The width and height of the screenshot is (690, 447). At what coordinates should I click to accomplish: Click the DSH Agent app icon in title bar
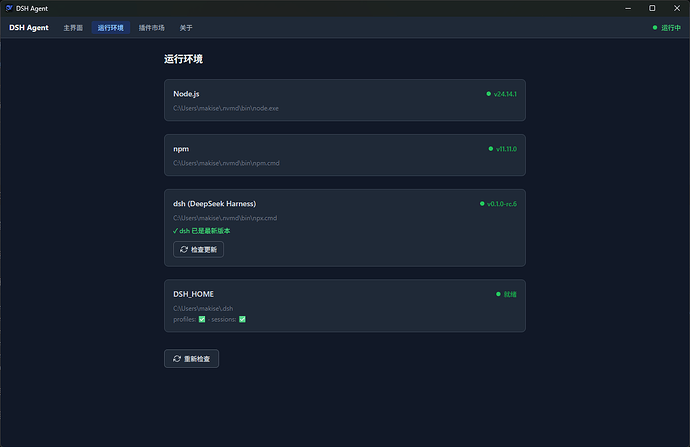(x=9, y=8)
